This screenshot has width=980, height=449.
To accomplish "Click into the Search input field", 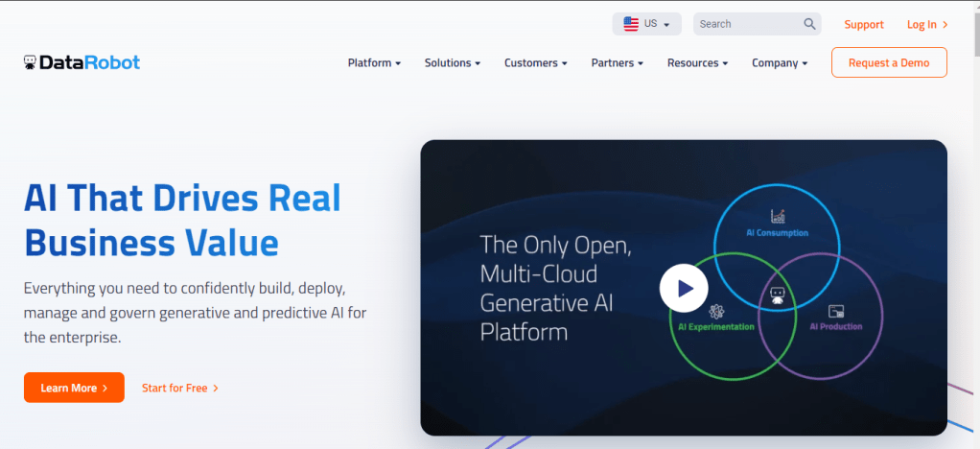I will click(748, 24).
